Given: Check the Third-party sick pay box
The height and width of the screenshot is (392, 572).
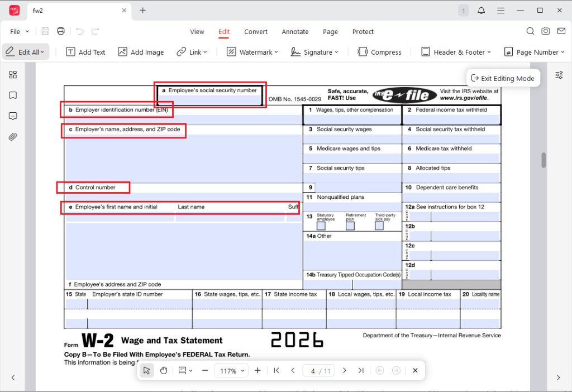Looking at the screenshot, I should 379,226.
